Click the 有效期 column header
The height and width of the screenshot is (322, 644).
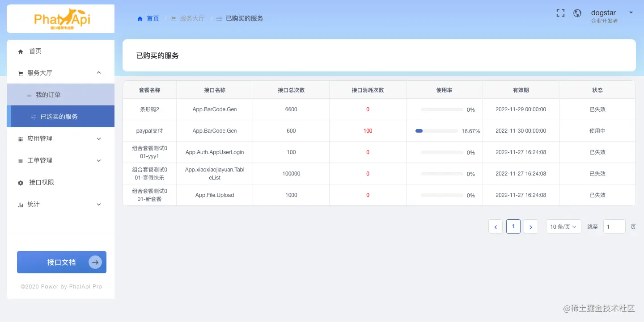(521, 90)
